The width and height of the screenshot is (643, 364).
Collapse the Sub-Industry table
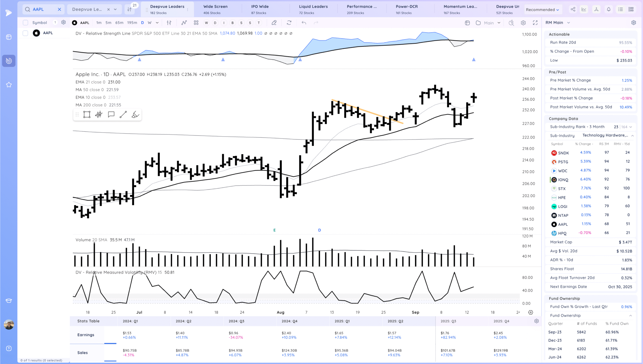[x=632, y=136]
